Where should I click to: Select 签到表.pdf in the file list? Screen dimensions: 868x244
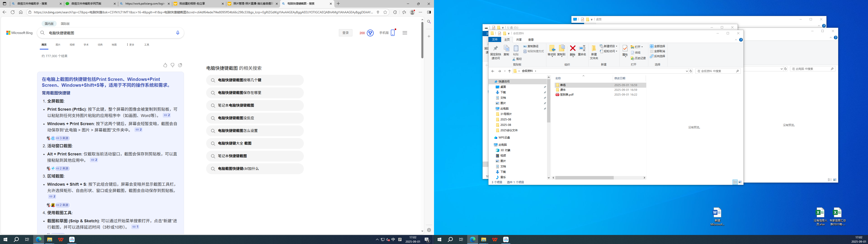pos(567,95)
